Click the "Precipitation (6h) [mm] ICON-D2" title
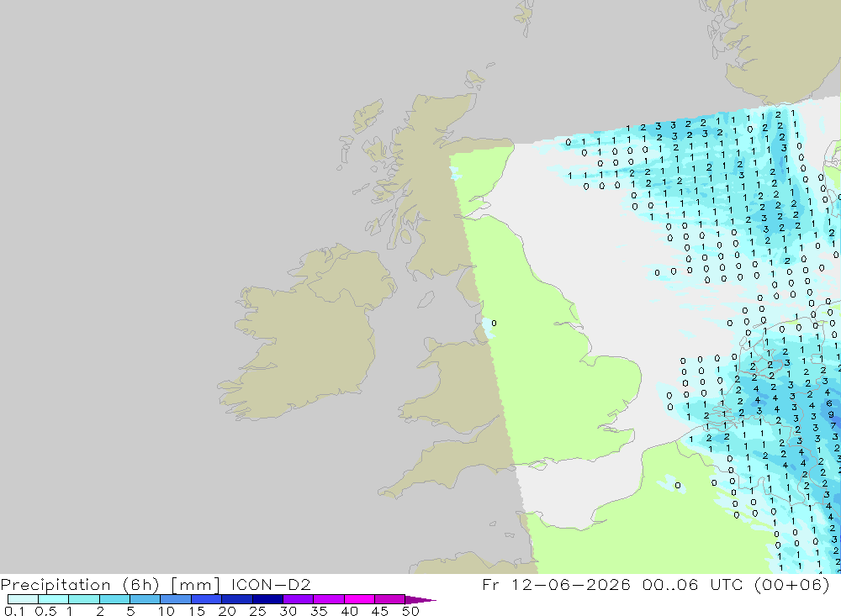 click(156, 584)
